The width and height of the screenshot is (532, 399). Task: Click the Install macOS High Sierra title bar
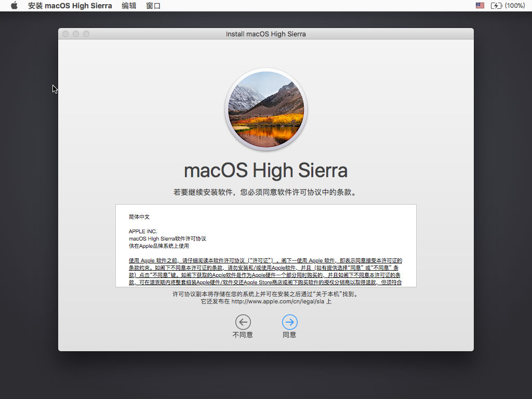coord(266,33)
